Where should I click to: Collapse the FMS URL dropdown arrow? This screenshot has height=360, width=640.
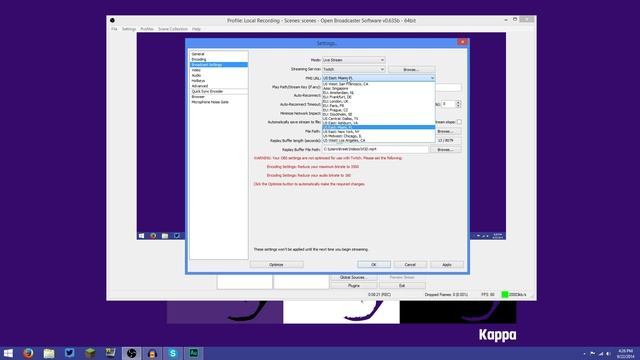pos(432,78)
